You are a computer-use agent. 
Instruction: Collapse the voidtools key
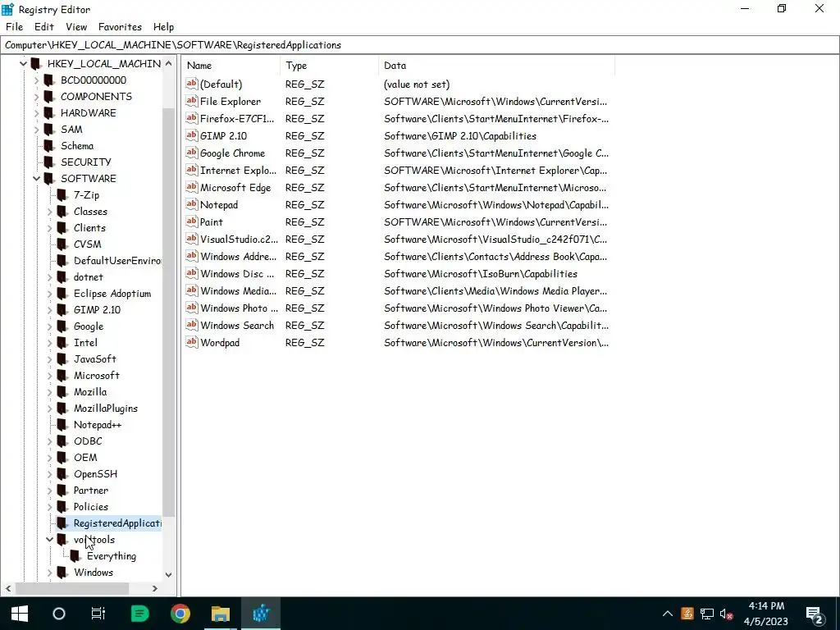click(x=49, y=540)
